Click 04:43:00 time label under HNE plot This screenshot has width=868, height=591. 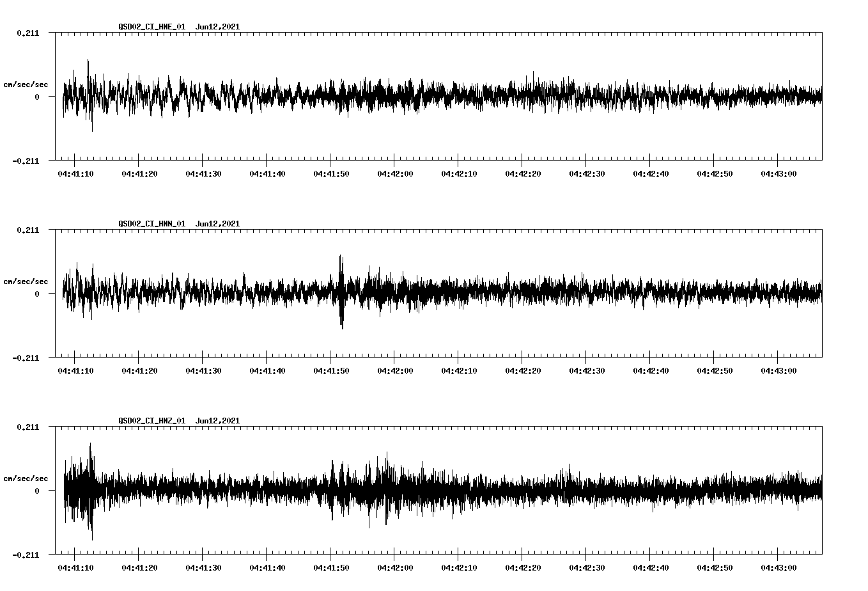779,174
